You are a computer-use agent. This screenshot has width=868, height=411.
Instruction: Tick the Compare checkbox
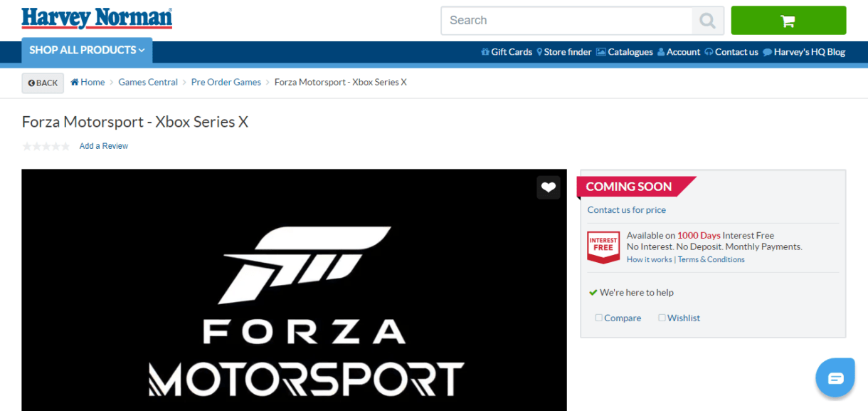(598, 318)
